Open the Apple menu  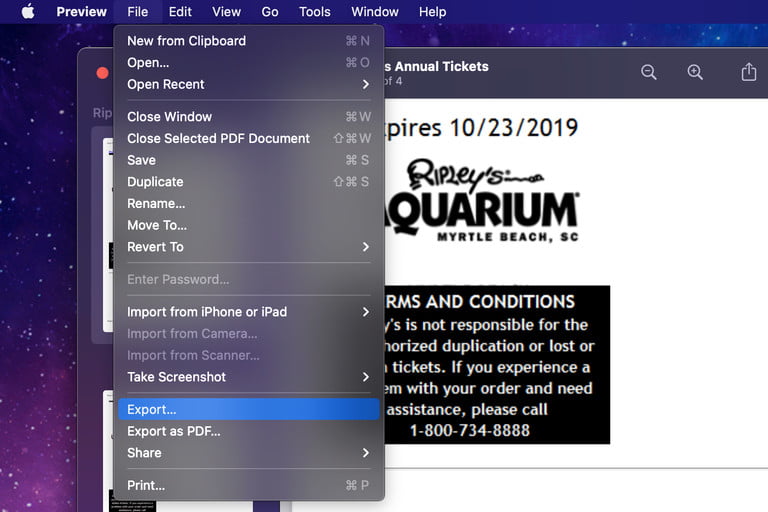[x=28, y=11]
